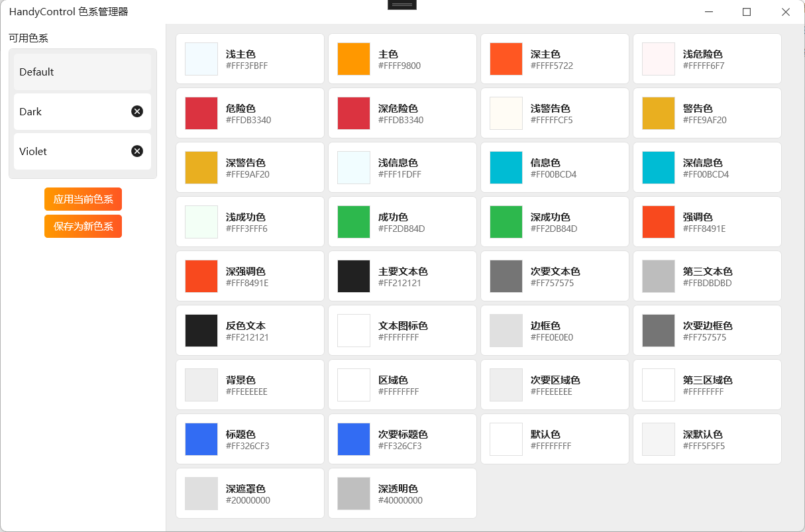Select the 强调色 swatch
The width and height of the screenshot is (805, 532).
click(659, 222)
